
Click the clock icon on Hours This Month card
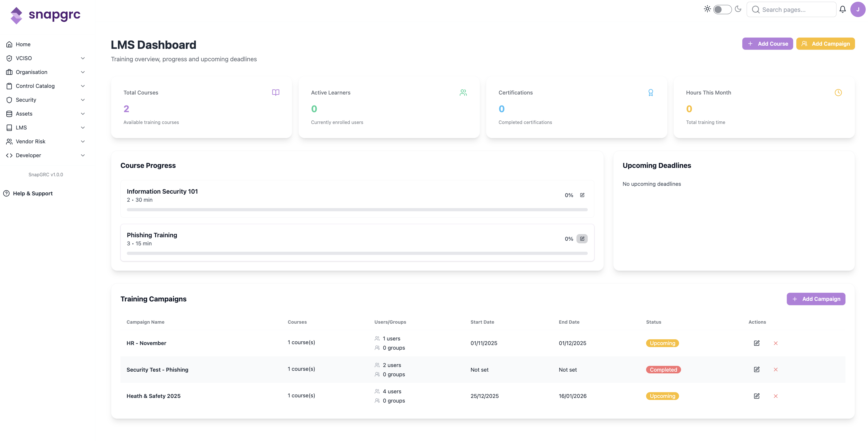tap(838, 92)
